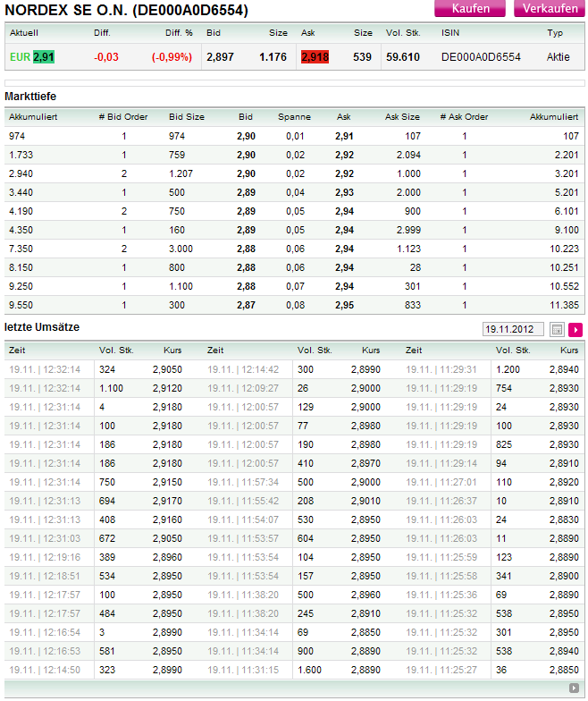The height and width of the screenshot is (701, 588).
Task: Click ask size 2.999
Action: point(408,230)
